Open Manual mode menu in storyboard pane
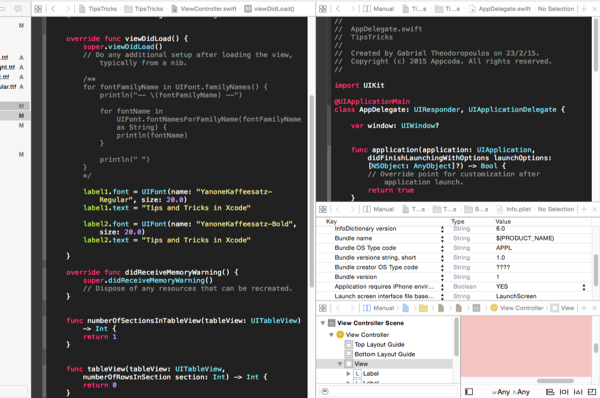 (x=378, y=308)
